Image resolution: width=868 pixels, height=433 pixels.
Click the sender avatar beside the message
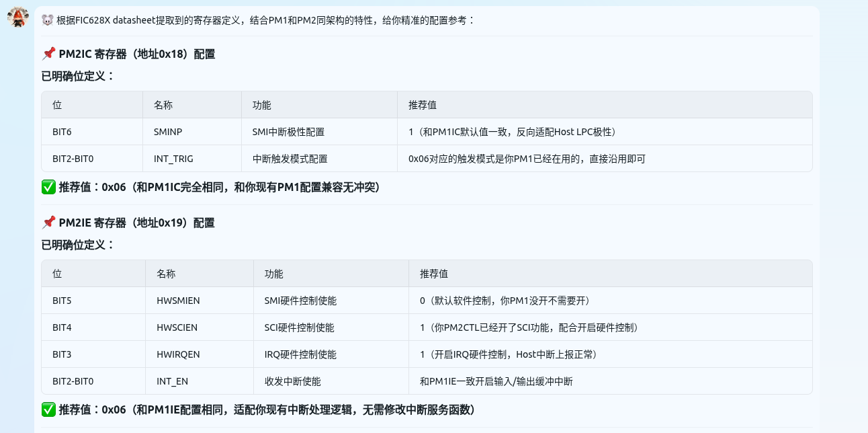(18, 17)
